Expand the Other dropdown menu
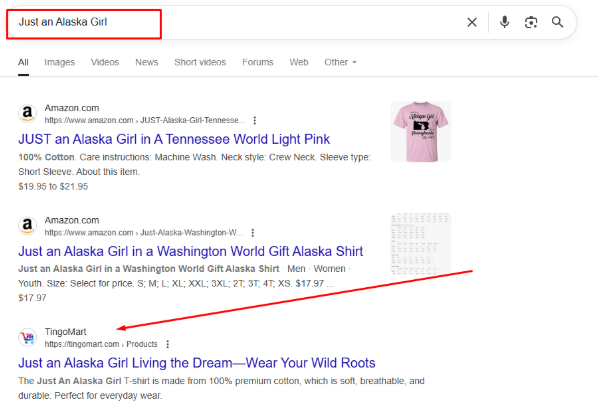Screen dimensions: 598x411 [x=340, y=62]
